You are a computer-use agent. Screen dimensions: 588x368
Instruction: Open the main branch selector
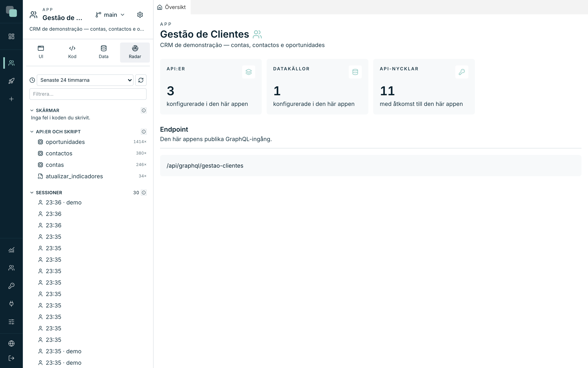point(110,15)
